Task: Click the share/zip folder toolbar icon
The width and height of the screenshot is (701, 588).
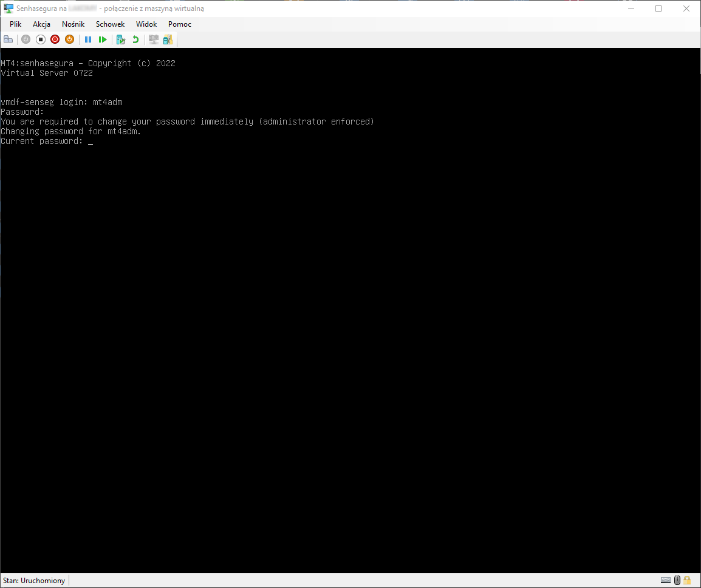Action: [168, 39]
